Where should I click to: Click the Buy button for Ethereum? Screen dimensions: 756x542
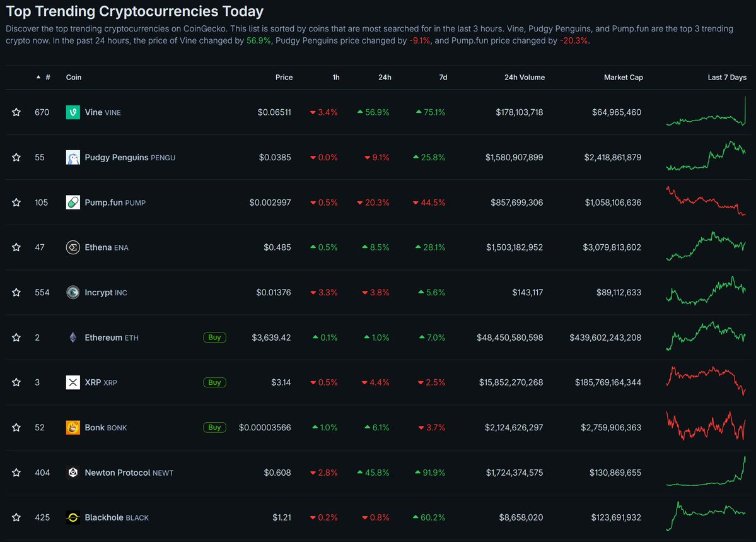pos(214,338)
